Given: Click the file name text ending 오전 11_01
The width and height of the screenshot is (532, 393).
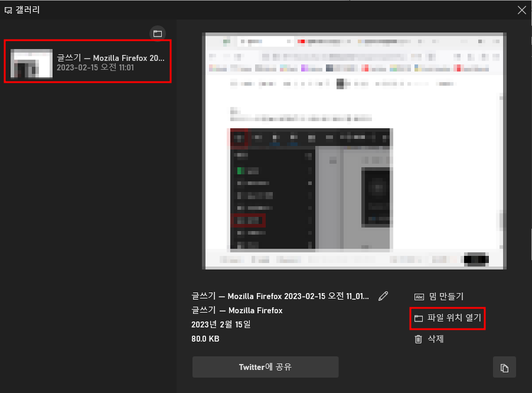Looking at the screenshot, I should click(x=280, y=296).
